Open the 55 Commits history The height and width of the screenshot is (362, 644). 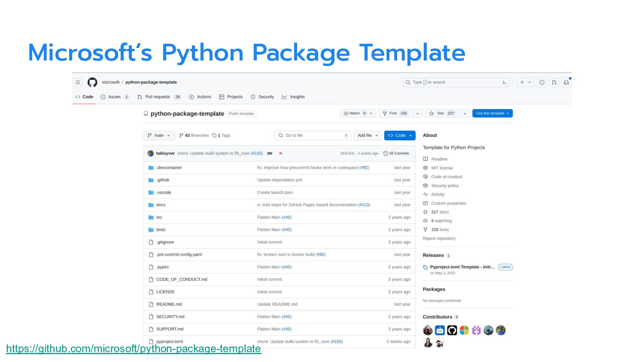pos(396,153)
